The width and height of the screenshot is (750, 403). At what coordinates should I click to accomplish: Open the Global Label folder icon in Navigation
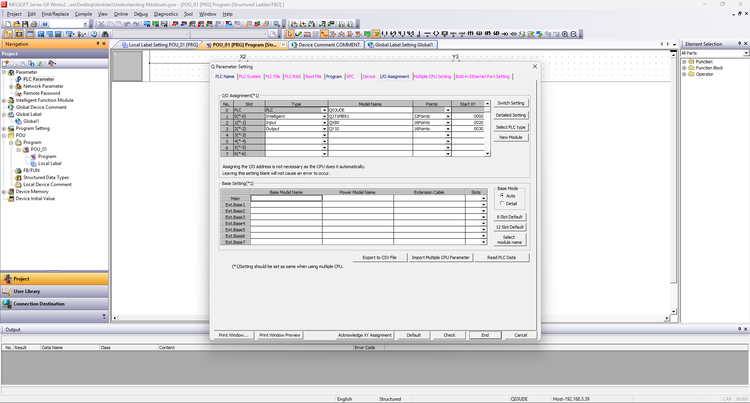click(12, 114)
